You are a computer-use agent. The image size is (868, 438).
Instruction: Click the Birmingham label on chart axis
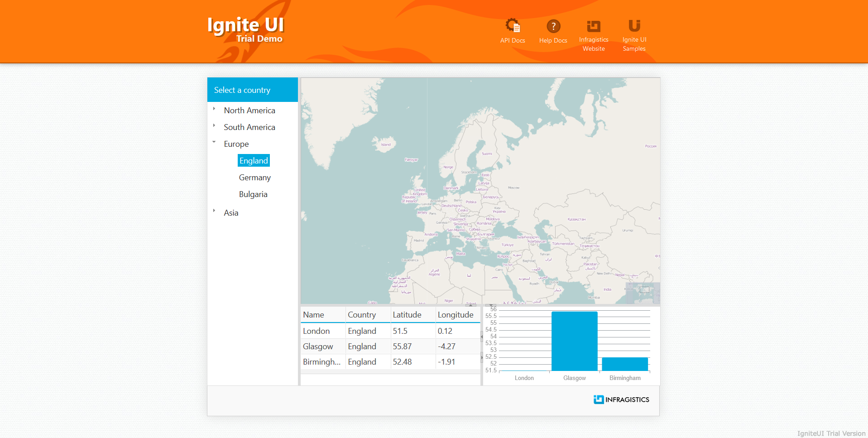[625, 378]
